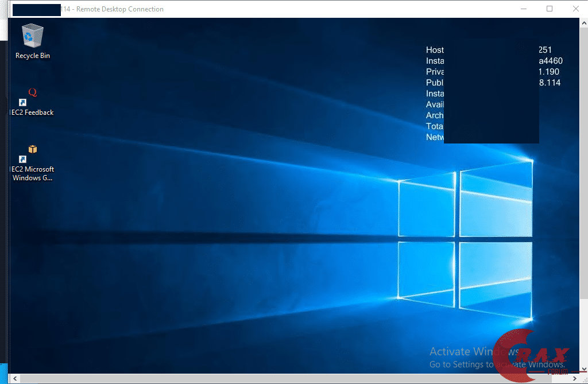The image size is (588, 384).
Task: Click the Public IP line ending 8.114
Action: (550, 83)
